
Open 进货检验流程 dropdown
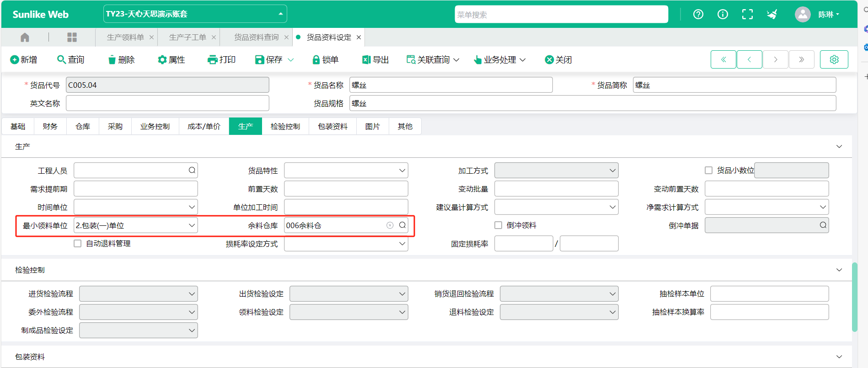tap(139, 293)
